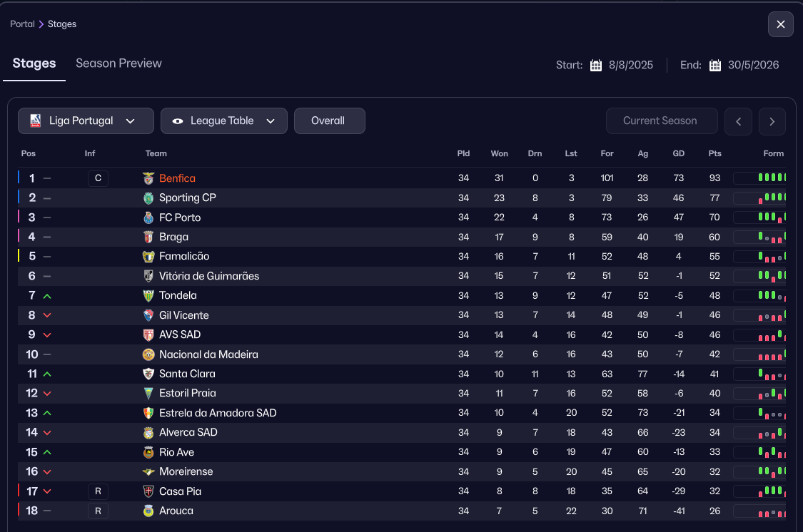Go to the next season arrow

point(772,121)
